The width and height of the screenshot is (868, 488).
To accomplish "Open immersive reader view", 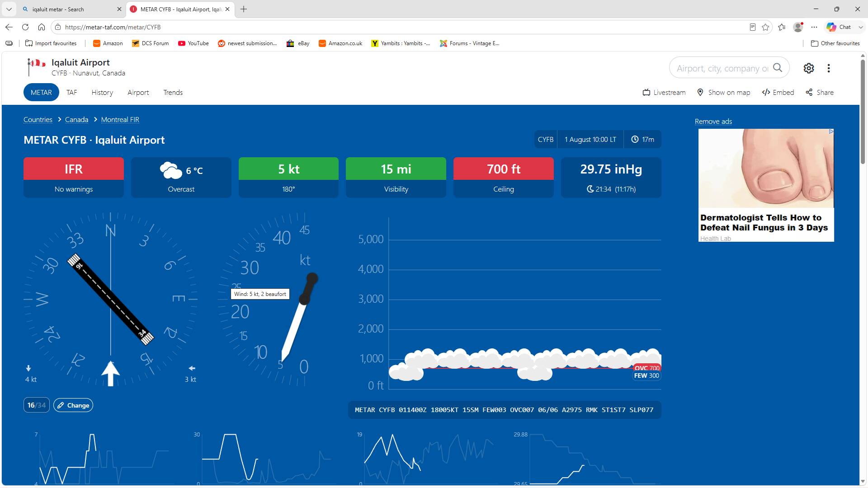I will pos(753,27).
